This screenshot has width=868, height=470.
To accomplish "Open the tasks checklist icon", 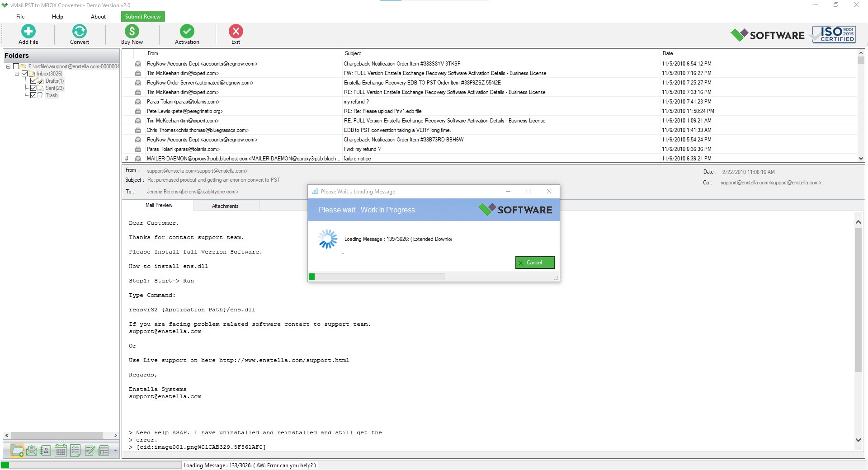I will (75, 451).
